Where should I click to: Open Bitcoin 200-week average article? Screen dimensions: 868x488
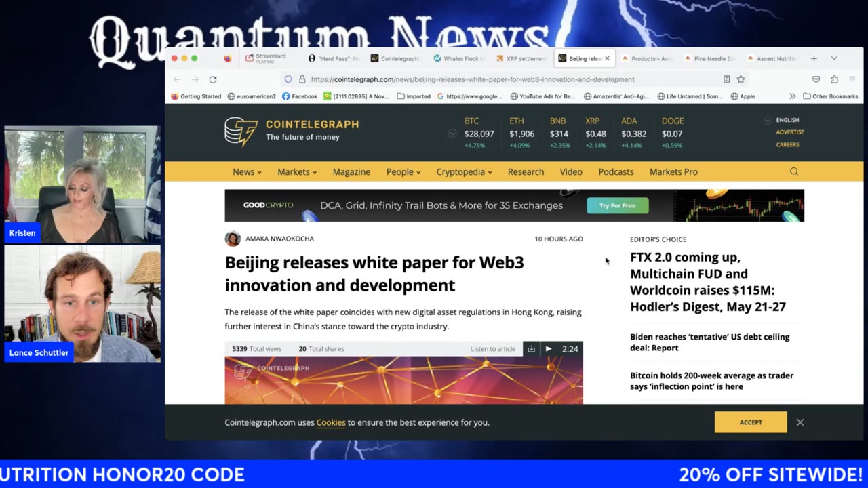[x=711, y=381]
